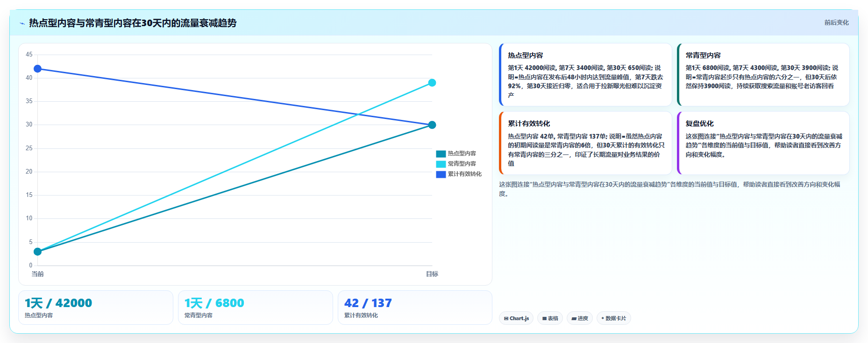
Task: Click the 表格 tag chip
Action: coord(550,318)
